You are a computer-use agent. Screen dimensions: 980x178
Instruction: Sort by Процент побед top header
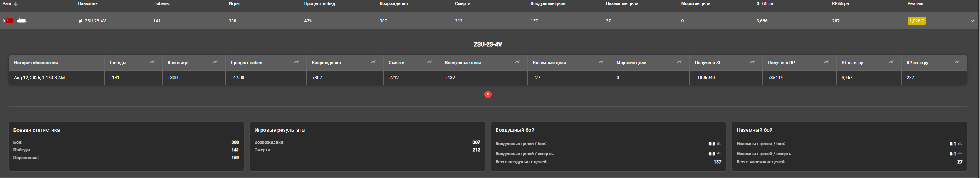click(319, 3)
